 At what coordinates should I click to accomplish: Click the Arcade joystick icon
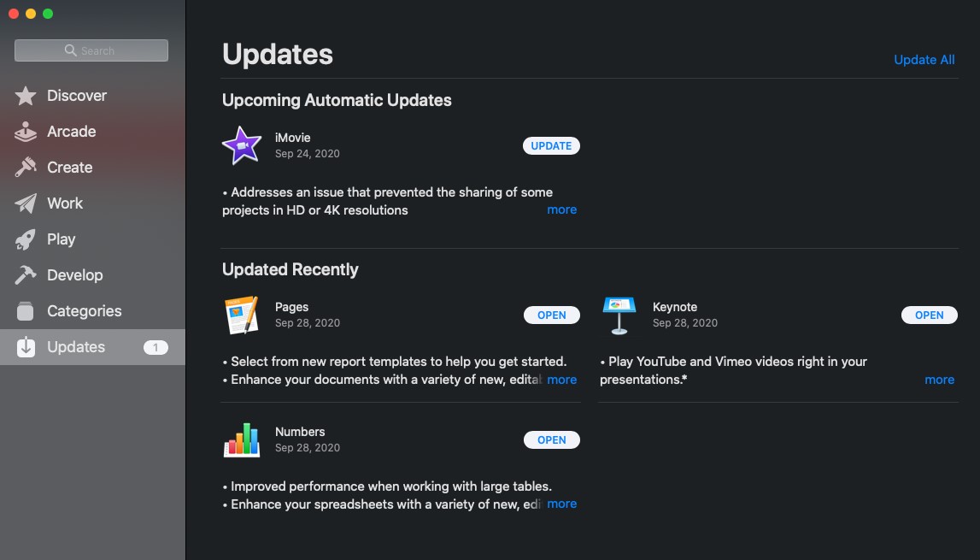[26, 132]
